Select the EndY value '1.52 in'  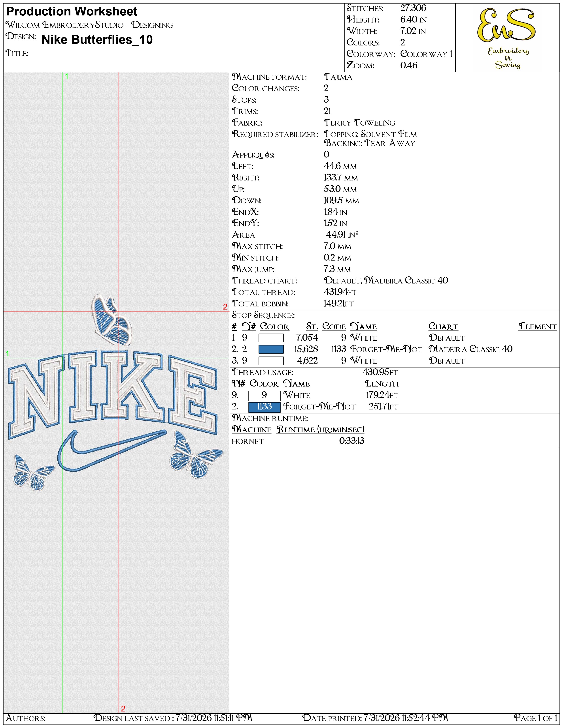click(x=335, y=223)
